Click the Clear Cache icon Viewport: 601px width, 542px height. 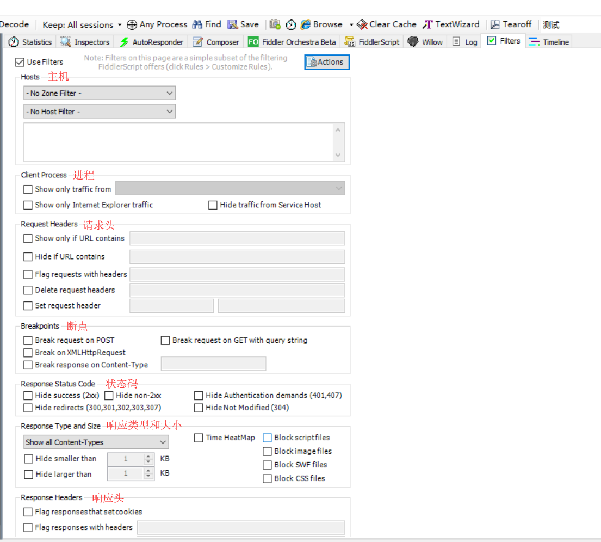point(362,25)
